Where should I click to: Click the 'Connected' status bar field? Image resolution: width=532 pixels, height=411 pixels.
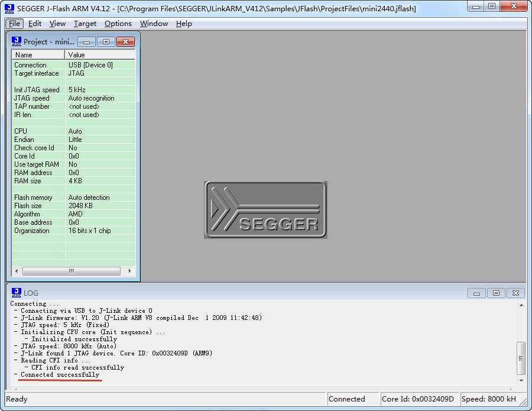coord(353,399)
